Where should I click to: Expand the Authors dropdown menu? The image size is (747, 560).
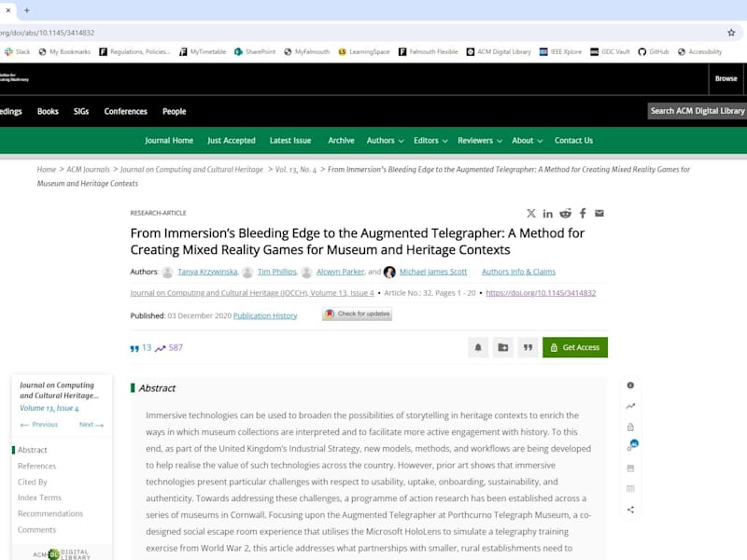(385, 141)
